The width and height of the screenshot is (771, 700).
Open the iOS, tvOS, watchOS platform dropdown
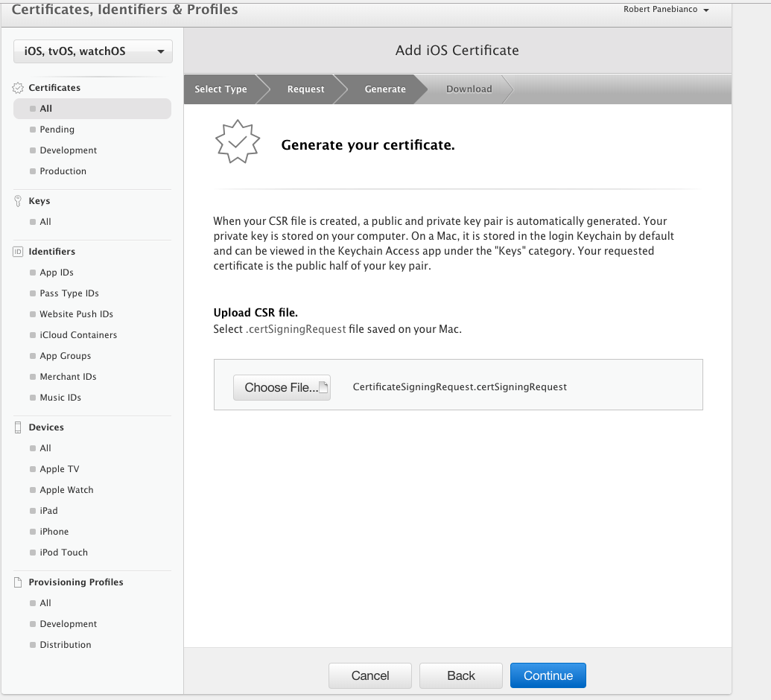[93, 51]
